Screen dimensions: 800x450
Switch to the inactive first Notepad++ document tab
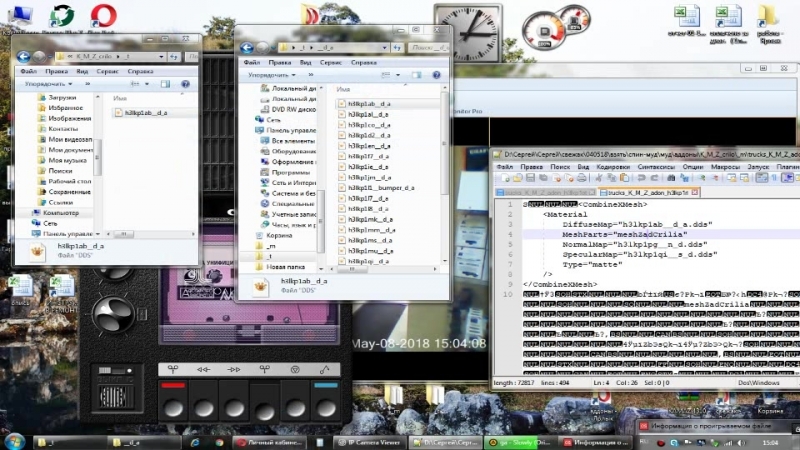[545, 192]
